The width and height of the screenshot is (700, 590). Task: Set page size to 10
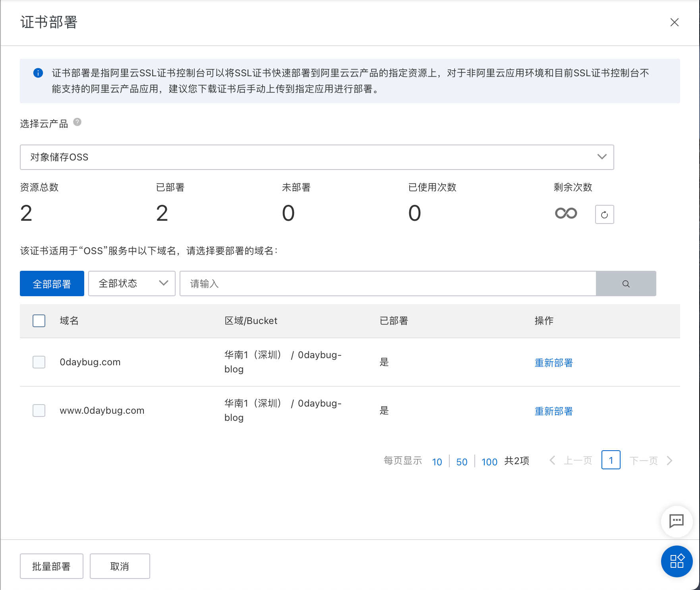point(437,461)
